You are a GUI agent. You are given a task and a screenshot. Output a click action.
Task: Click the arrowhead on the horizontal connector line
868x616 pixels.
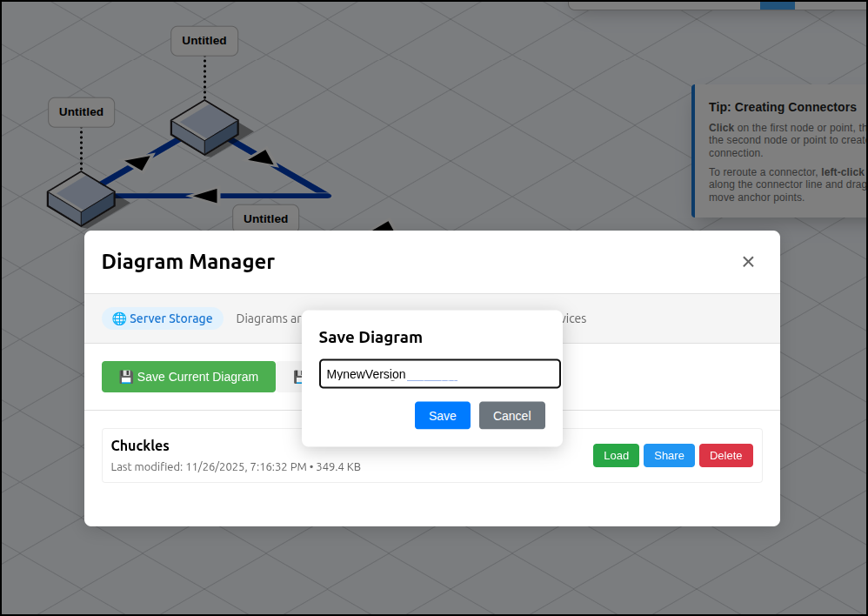point(204,195)
